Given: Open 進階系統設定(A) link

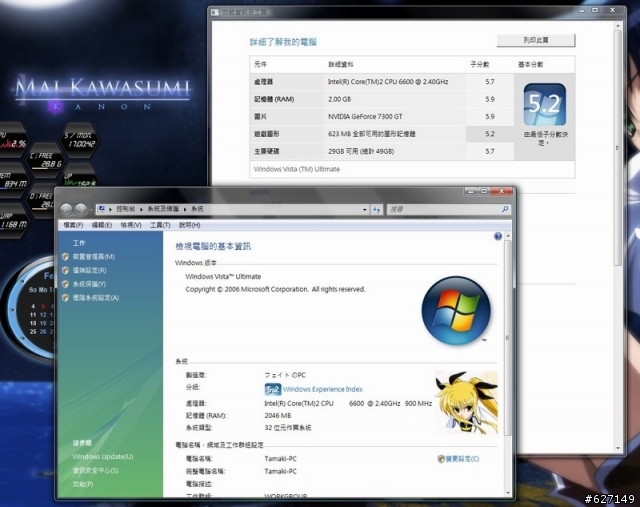Looking at the screenshot, I should coord(96,298).
